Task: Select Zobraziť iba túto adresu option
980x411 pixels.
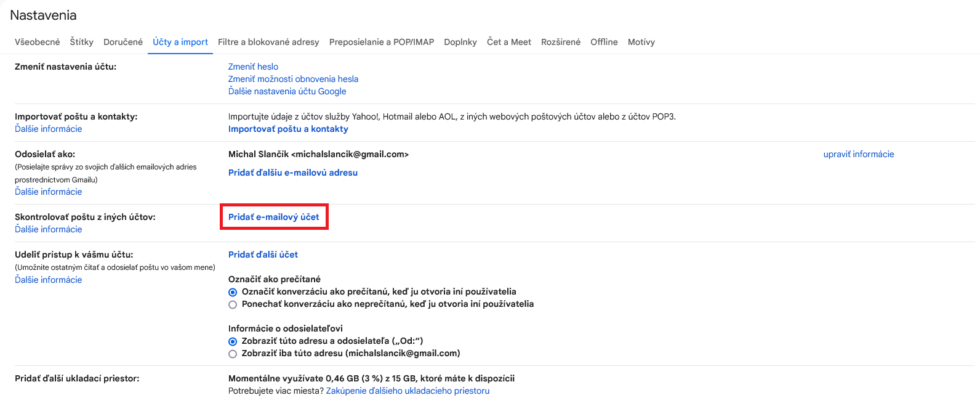Action: click(233, 354)
